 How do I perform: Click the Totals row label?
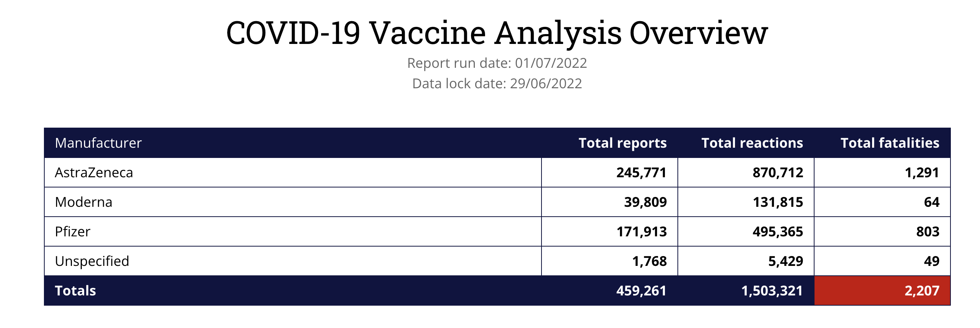coord(75,291)
